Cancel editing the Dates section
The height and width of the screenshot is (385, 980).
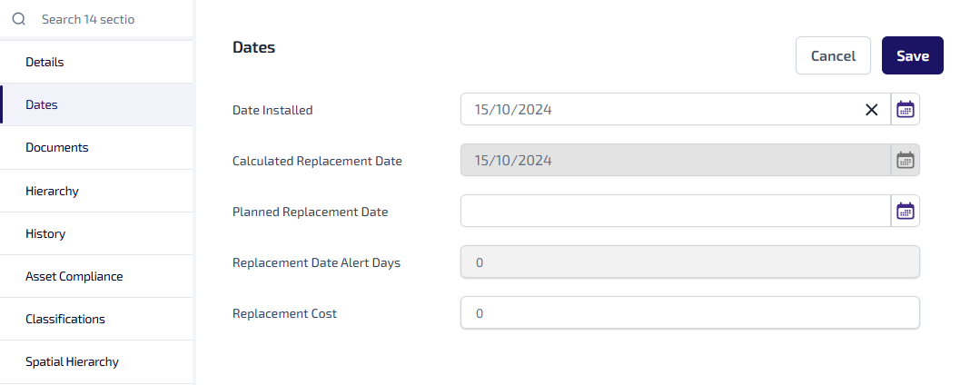(833, 55)
